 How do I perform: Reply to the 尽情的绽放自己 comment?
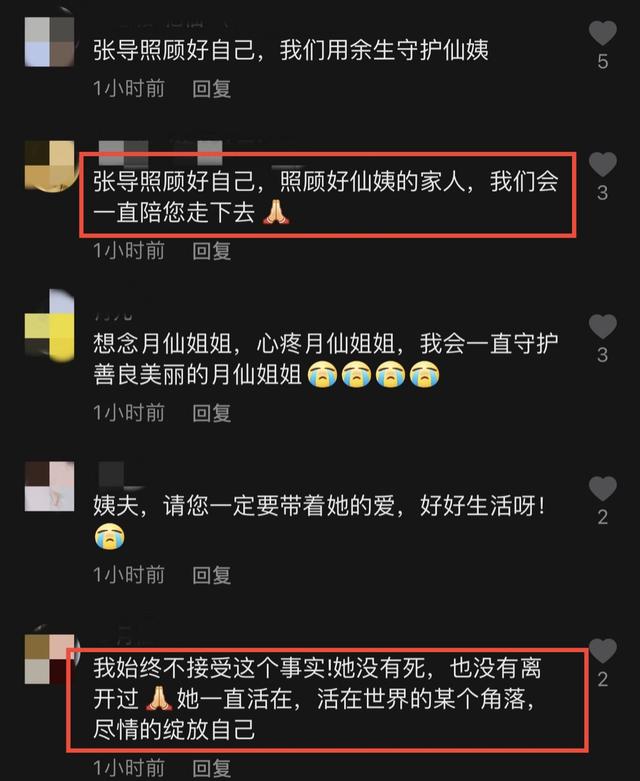click(x=212, y=768)
